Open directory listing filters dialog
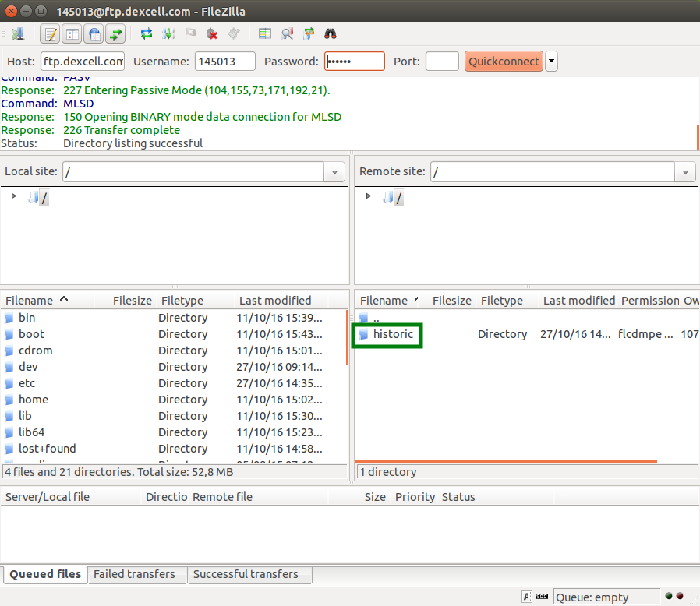 coord(265,34)
